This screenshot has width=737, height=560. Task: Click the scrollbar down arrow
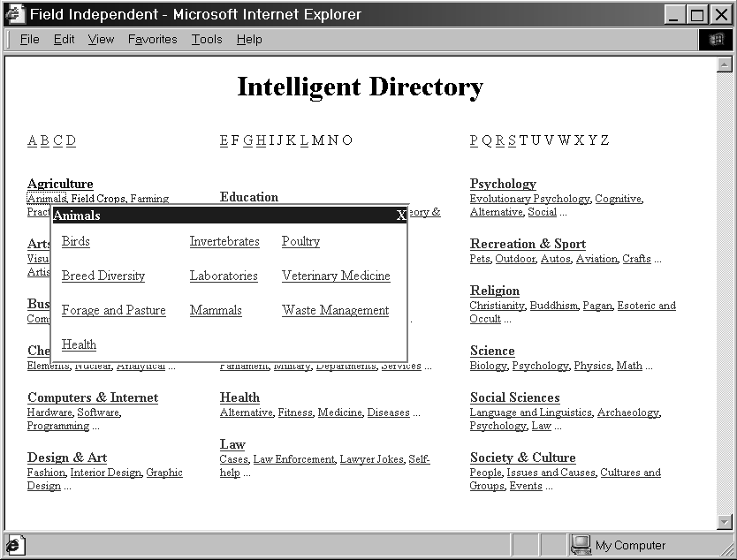tap(725, 522)
